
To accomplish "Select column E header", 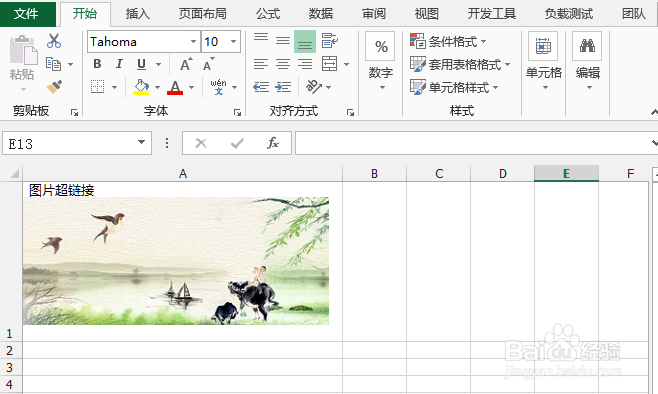I will coord(566,173).
